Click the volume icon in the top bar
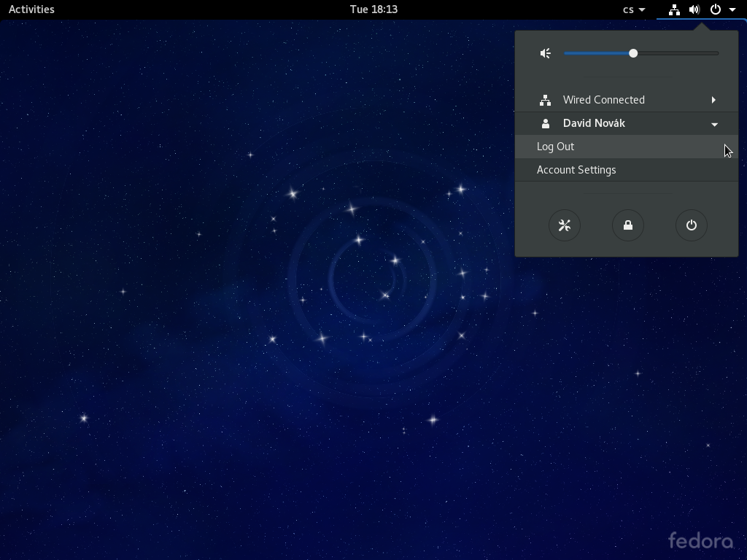 pyautogui.click(x=694, y=9)
